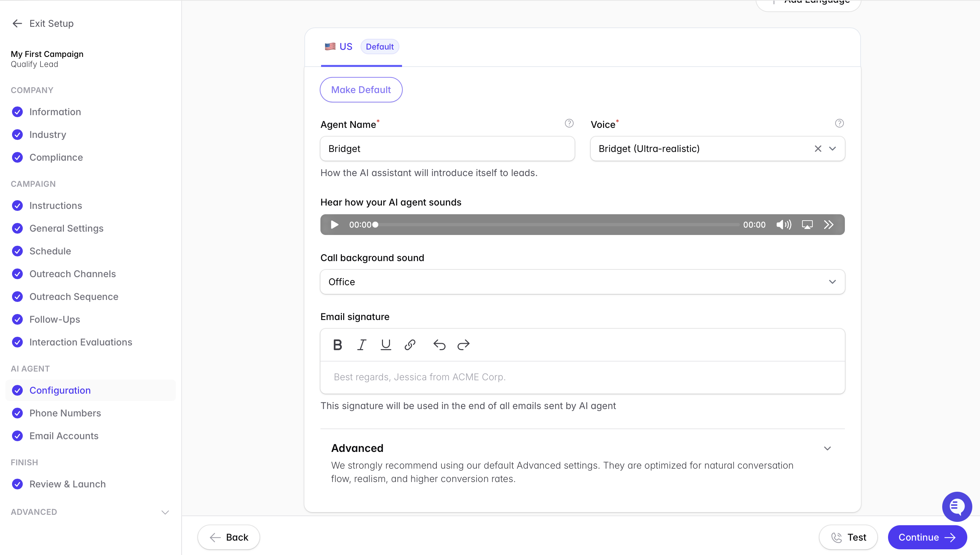The height and width of the screenshot is (555, 980).
Task: Click the Back button
Action: [x=228, y=537]
